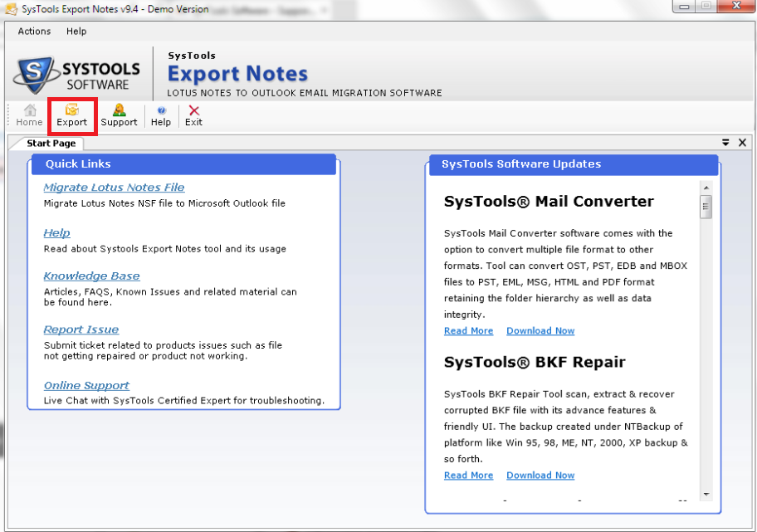757x532 pixels.
Task: Click Read More under Mail Converter
Action: (x=468, y=331)
